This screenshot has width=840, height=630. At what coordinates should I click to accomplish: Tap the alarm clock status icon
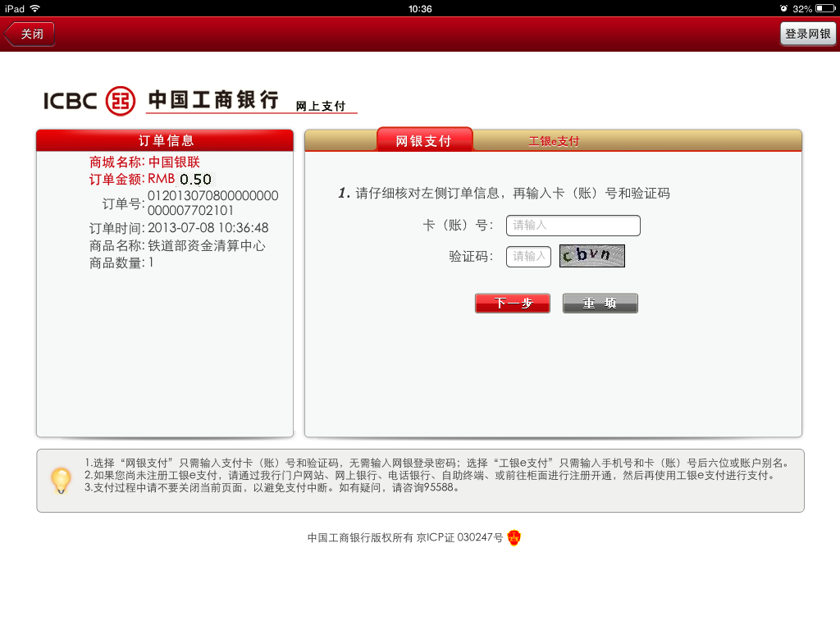783,8
